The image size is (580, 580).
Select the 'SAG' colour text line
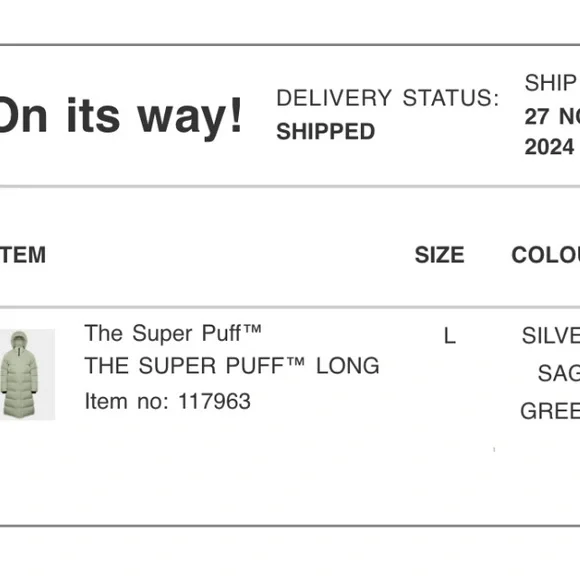coord(559,373)
